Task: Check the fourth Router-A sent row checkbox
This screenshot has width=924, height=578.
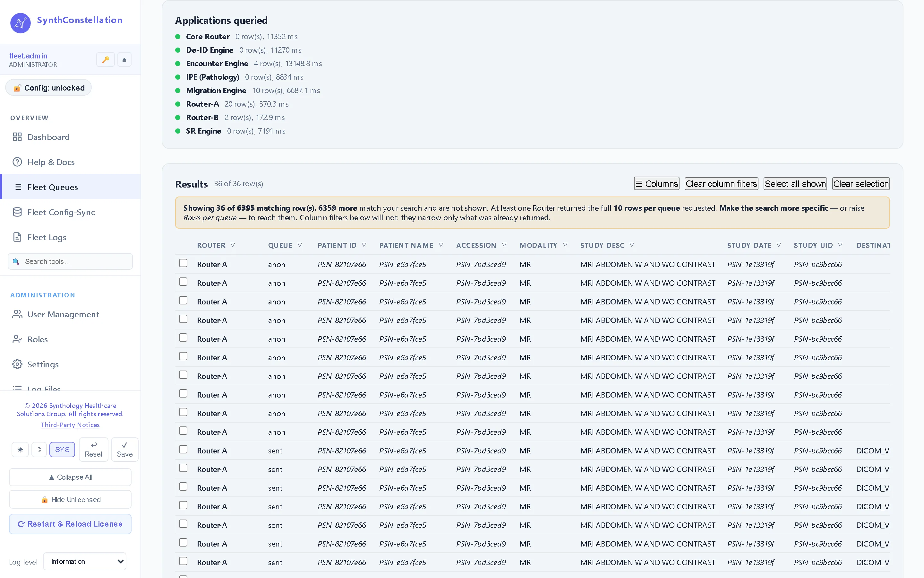Action: coord(183,505)
